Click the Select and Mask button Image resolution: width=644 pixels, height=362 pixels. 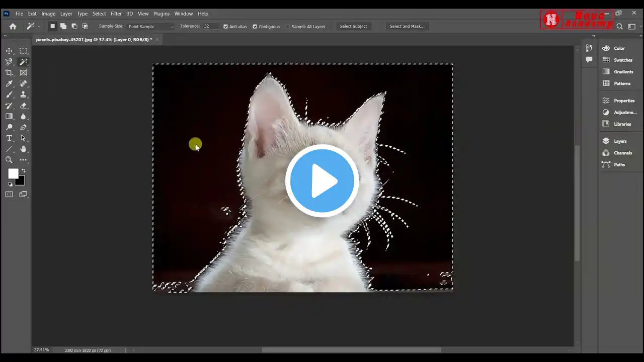point(407,27)
